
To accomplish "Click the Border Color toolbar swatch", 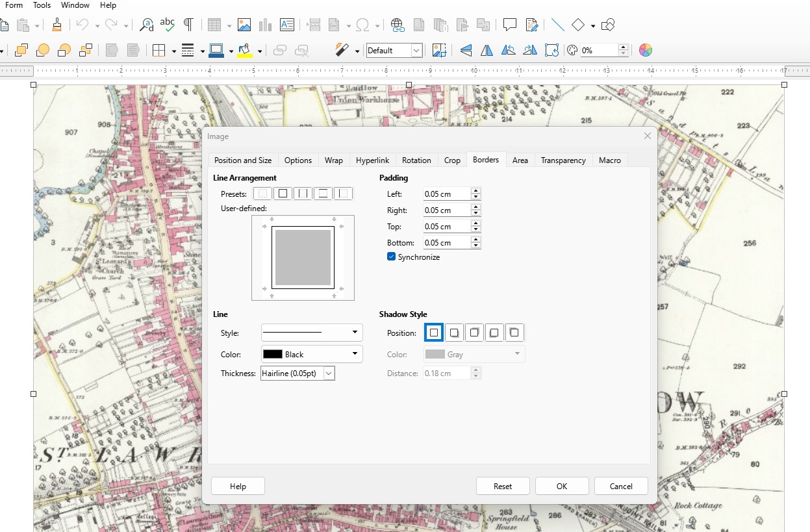I will click(x=216, y=50).
